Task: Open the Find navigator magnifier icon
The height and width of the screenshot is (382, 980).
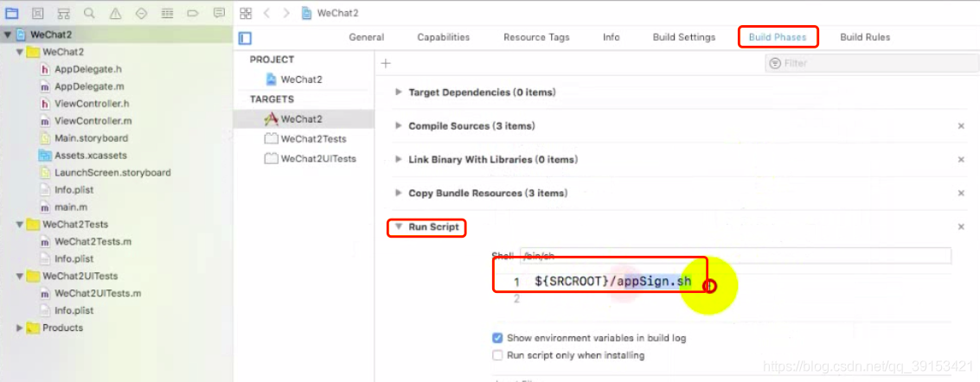Action: (89, 12)
